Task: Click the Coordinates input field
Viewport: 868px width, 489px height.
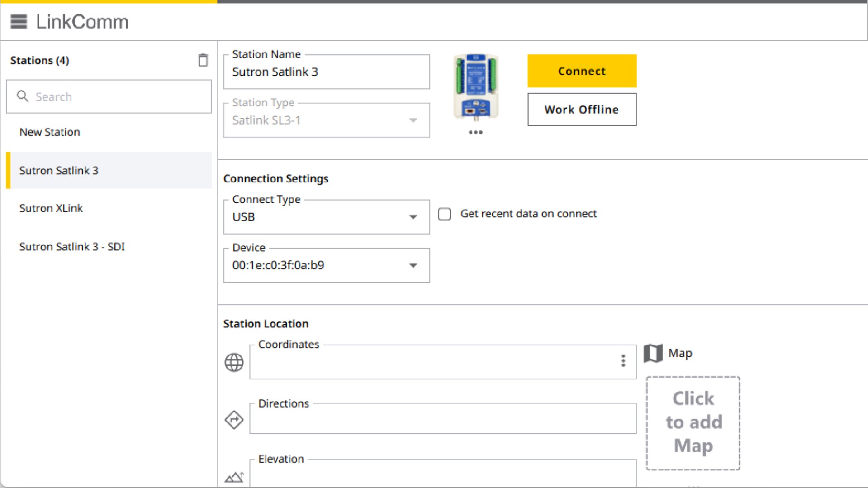Action: click(443, 362)
